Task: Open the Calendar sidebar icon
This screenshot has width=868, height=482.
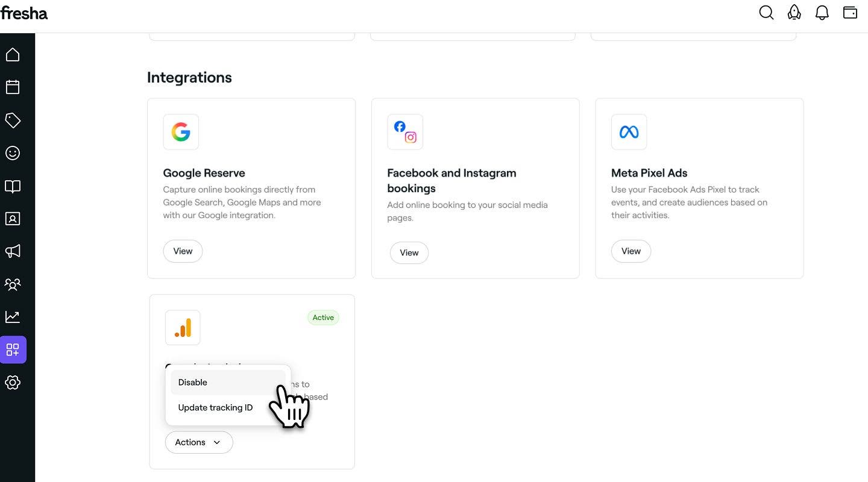Action: click(13, 87)
